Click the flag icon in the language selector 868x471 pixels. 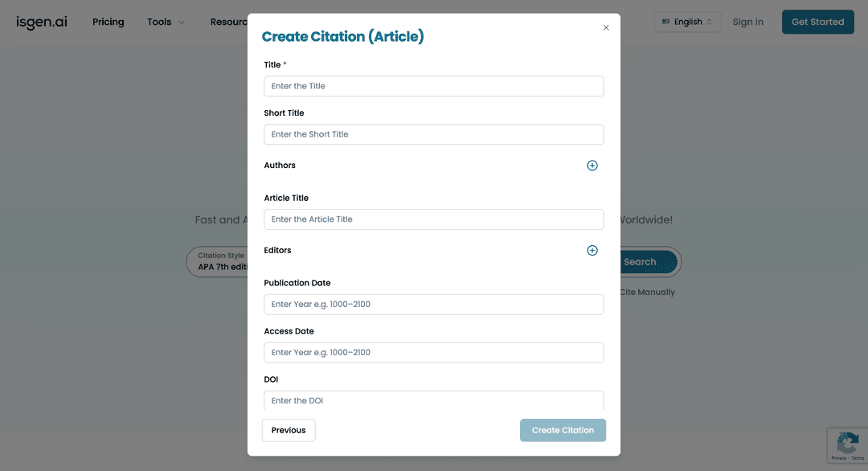(x=665, y=22)
